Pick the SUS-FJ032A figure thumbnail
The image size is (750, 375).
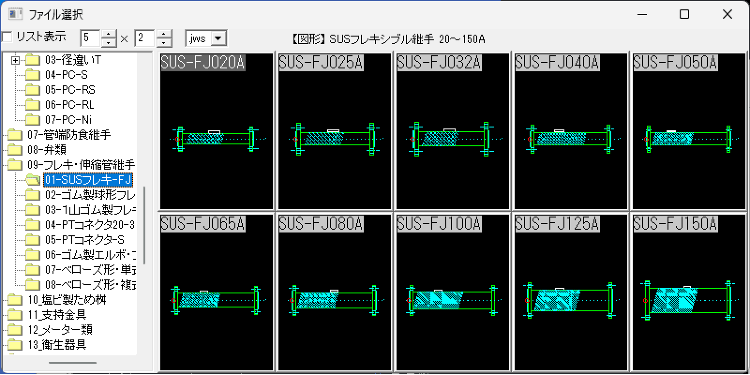[453, 131]
